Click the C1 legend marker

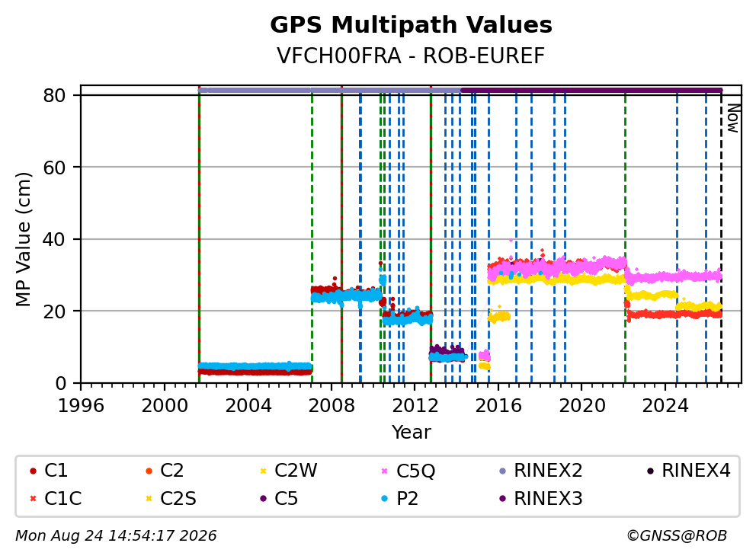click(33, 471)
